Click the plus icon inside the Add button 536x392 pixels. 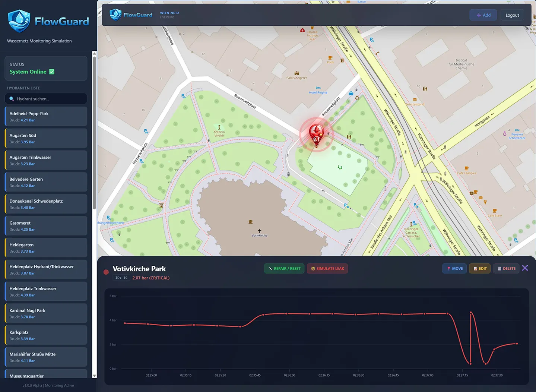tap(478, 15)
